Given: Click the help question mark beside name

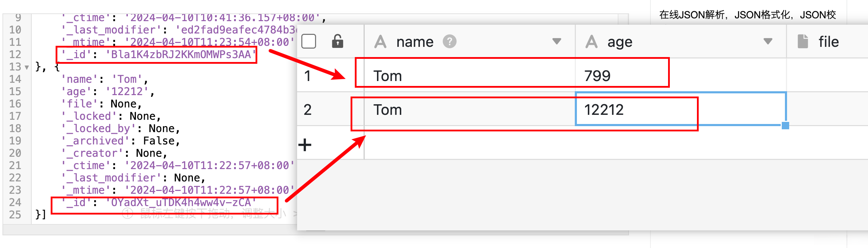Looking at the screenshot, I should pyautogui.click(x=449, y=42).
